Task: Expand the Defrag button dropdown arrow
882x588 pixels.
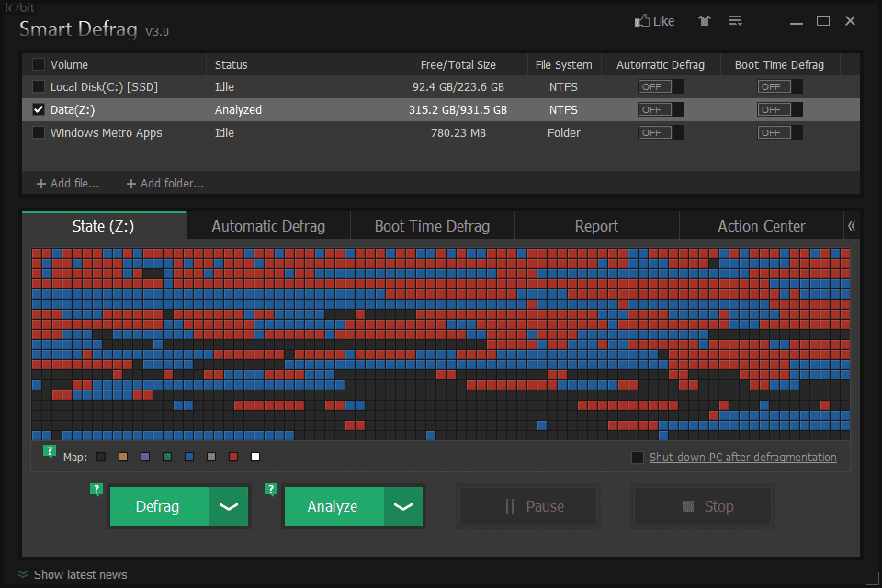Action: pyautogui.click(x=229, y=506)
